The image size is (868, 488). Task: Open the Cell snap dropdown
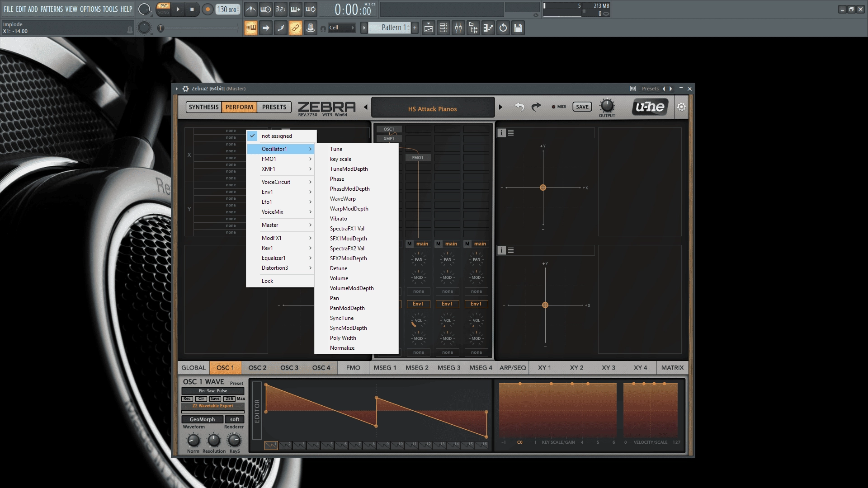click(341, 28)
